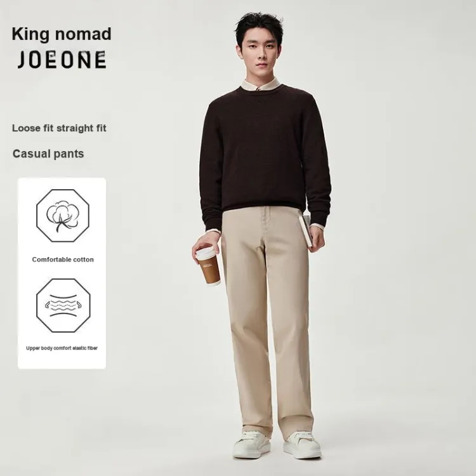476x476 pixels.
Task: Click the khaki casual pants
Action: tap(266, 319)
